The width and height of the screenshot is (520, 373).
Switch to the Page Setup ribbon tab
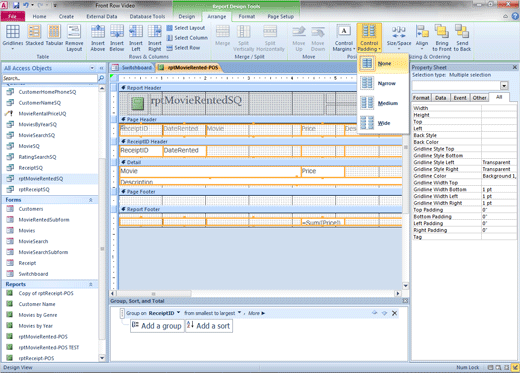(281, 16)
